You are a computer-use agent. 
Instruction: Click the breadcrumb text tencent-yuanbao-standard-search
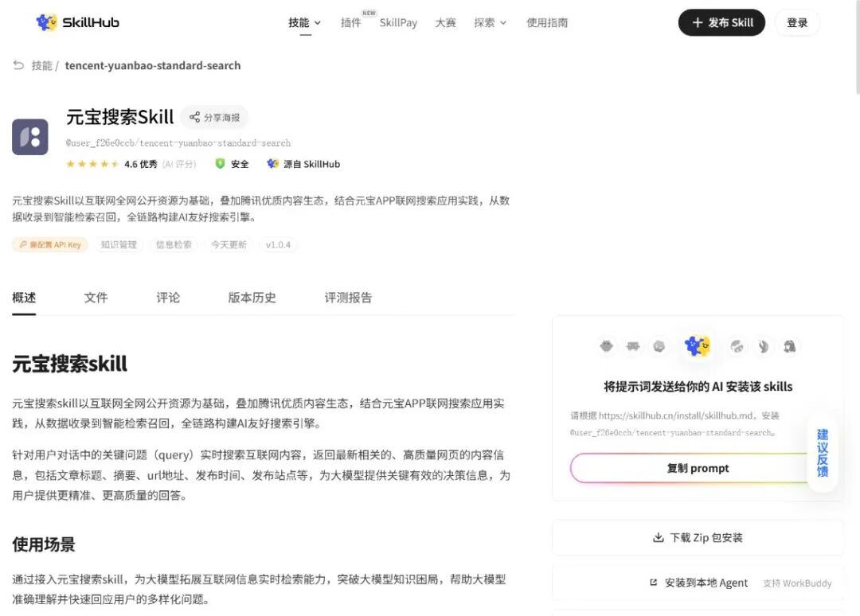pyautogui.click(x=152, y=65)
